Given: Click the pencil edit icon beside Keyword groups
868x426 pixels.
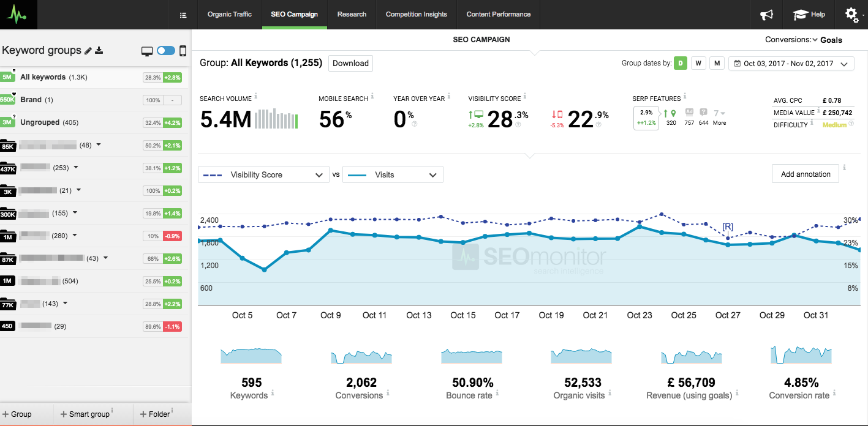Looking at the screenshot, I should click(x=88, y=51).
